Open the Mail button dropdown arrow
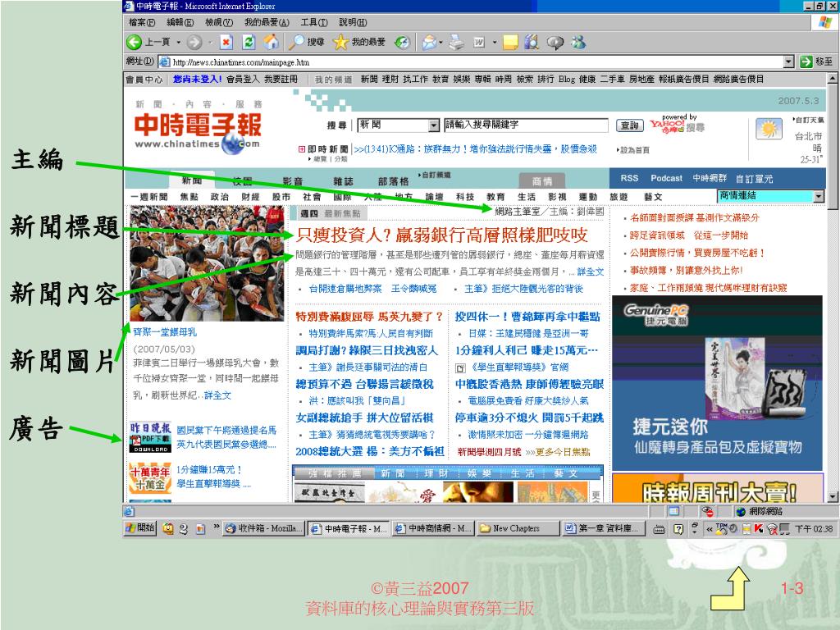Image resolution: width=840 pixels, height=630 pixels. pos(441,43)
